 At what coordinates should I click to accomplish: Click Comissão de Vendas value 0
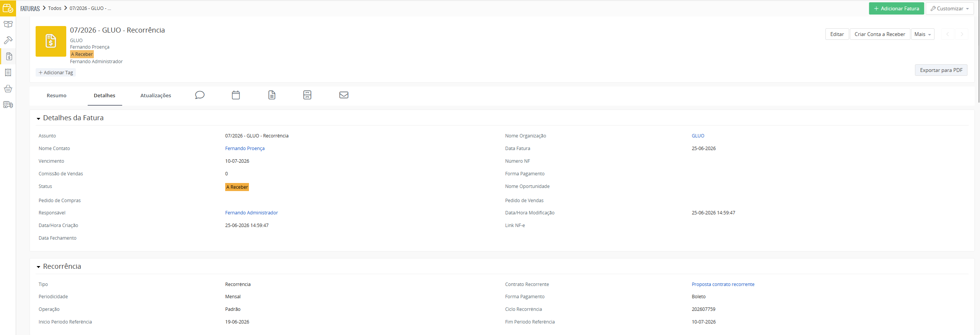(226, 174)
